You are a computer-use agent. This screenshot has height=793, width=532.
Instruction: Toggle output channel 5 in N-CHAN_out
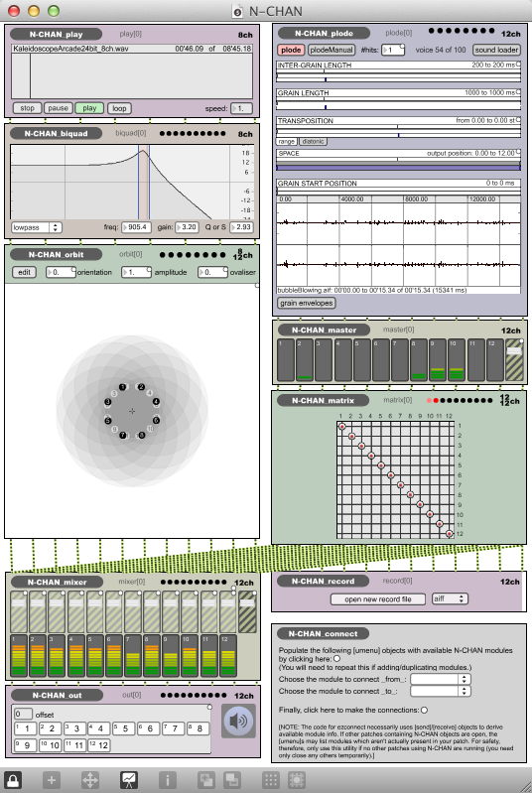[x=124, y=728]
